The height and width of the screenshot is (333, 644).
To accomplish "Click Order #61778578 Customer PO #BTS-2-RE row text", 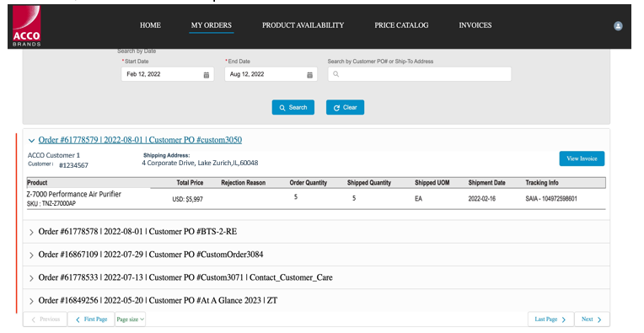I will pos(137,232).
